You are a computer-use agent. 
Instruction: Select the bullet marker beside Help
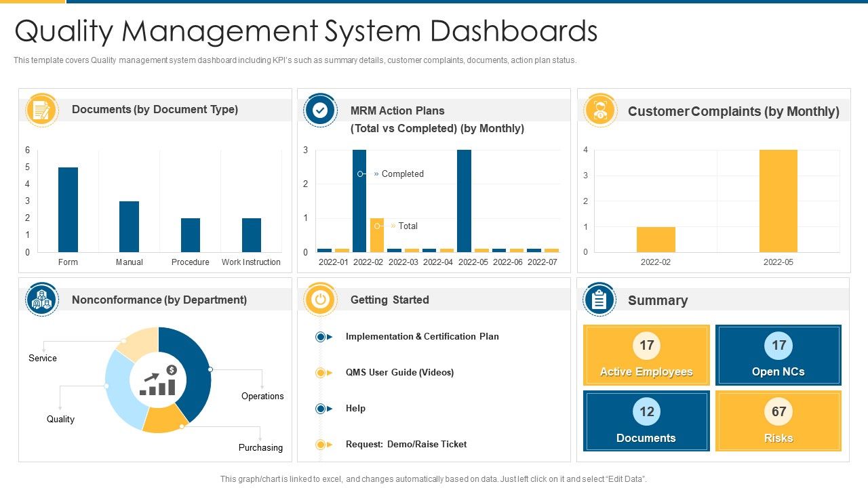[x=323, y=409]
